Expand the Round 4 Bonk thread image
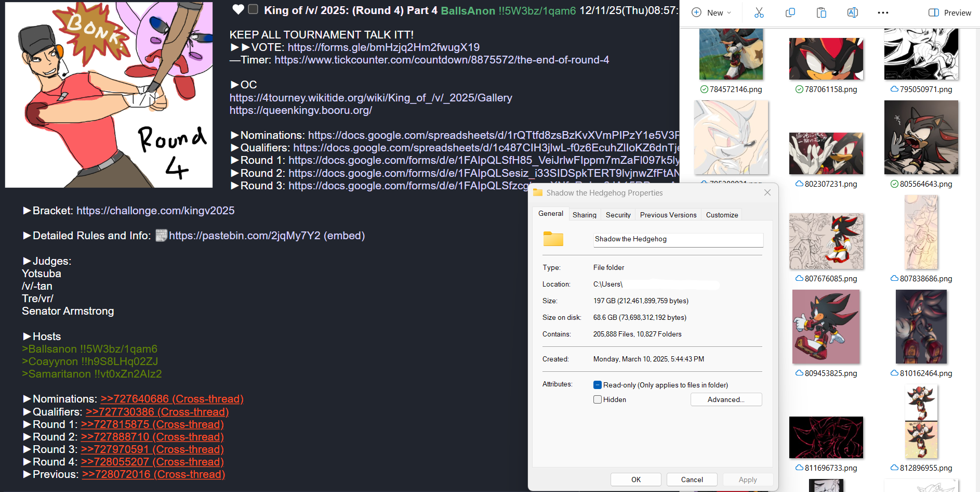 109,95
